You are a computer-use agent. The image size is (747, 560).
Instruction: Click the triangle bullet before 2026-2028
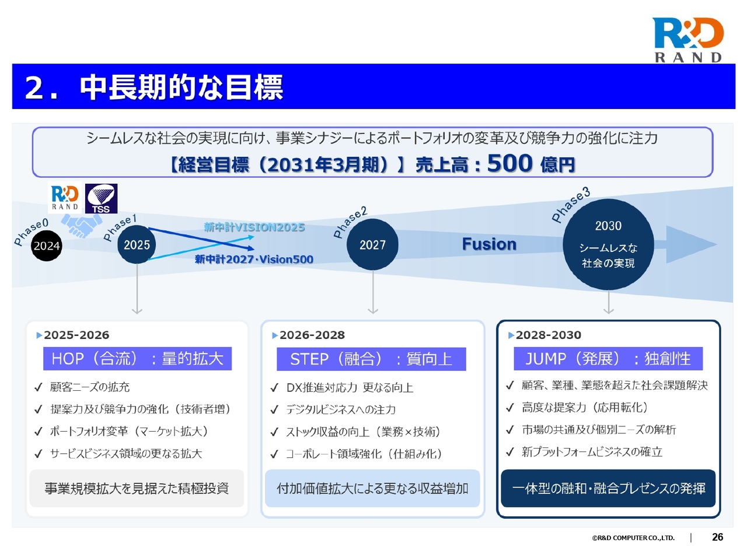click(x=275, y=335)
